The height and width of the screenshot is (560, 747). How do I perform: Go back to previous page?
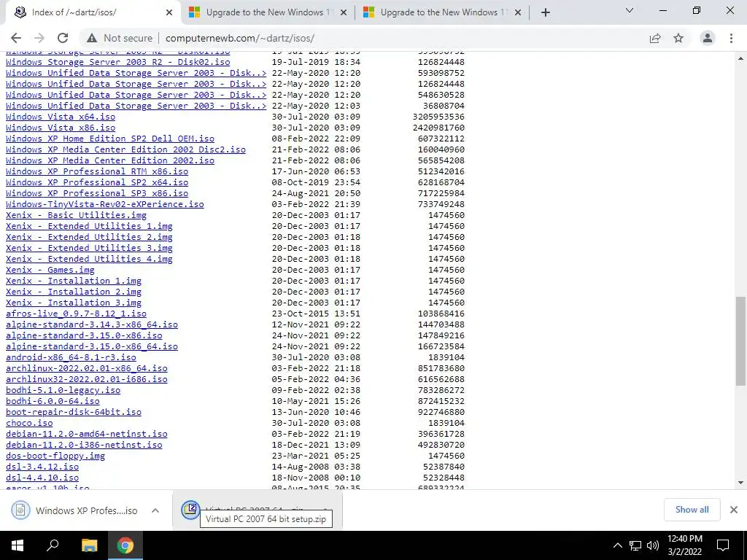(16, 38)
